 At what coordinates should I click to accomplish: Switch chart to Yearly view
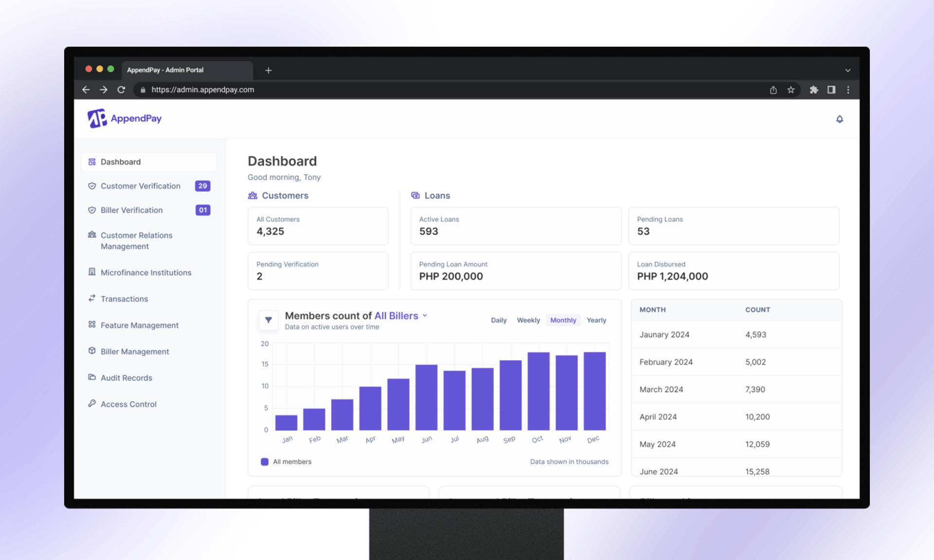pyautogui.click(x=596, y=320)
